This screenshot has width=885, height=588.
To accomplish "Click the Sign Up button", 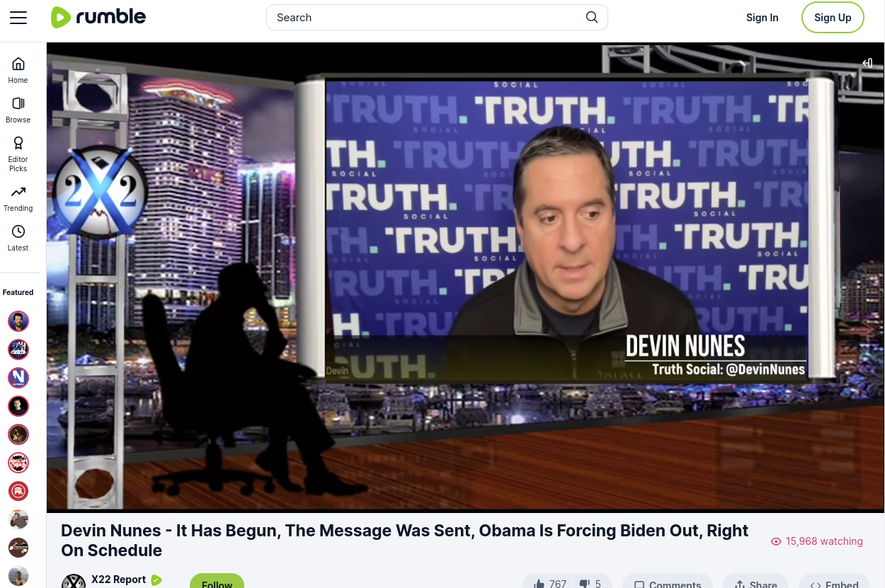I will point(833,18).
